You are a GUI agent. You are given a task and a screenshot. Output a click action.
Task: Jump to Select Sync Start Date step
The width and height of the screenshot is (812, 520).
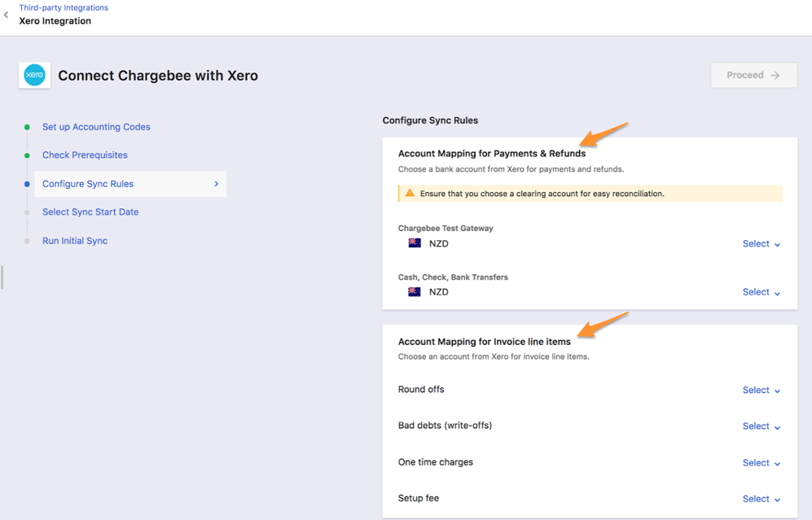point(90,212)
